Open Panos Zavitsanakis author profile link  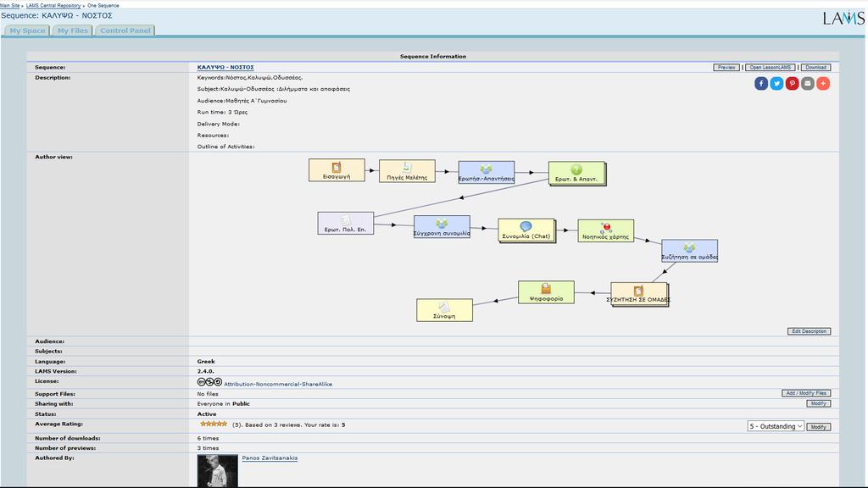(270, 458)
